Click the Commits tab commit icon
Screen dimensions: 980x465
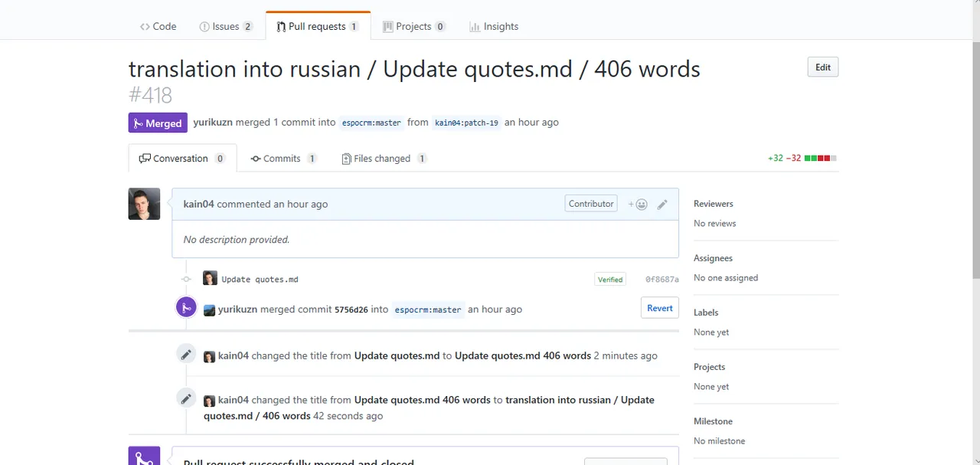point(256,159)
